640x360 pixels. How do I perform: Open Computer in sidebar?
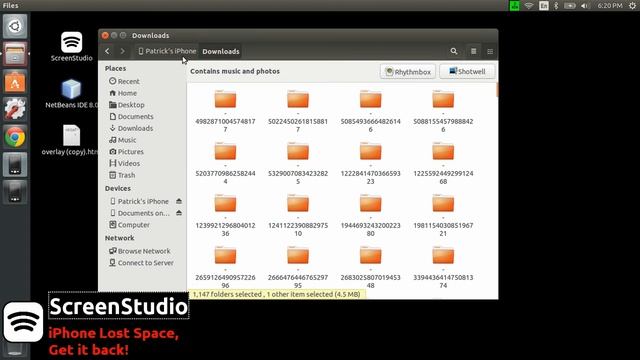tap(129, 224)
